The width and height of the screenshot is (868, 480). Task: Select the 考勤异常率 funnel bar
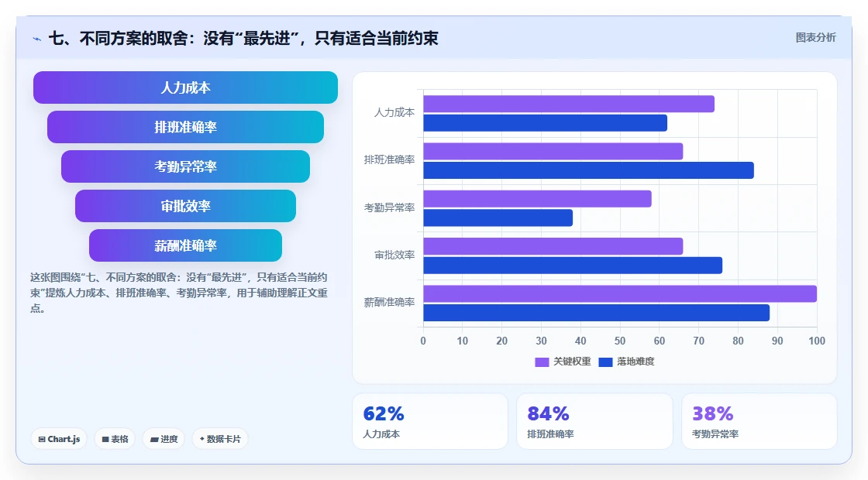(185, 166)
